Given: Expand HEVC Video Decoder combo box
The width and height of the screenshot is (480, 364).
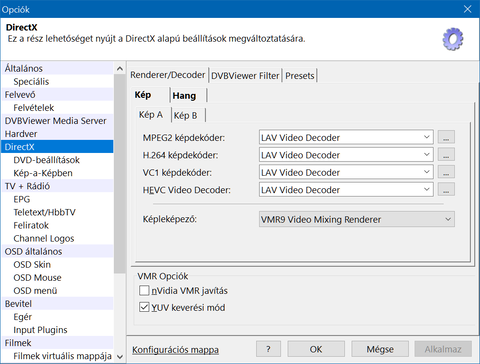Looking at the screenshot, I should (x=346, y=190).
